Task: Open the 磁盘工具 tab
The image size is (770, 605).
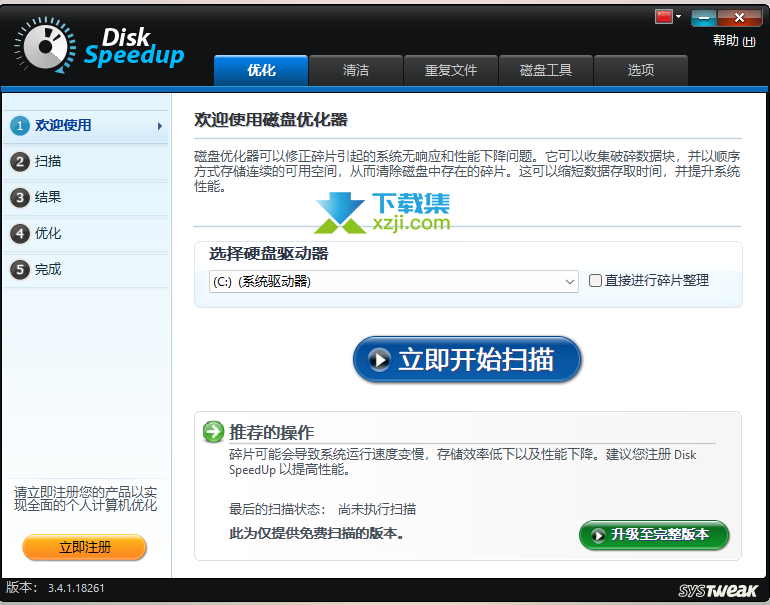Action: tap(546, 71)
